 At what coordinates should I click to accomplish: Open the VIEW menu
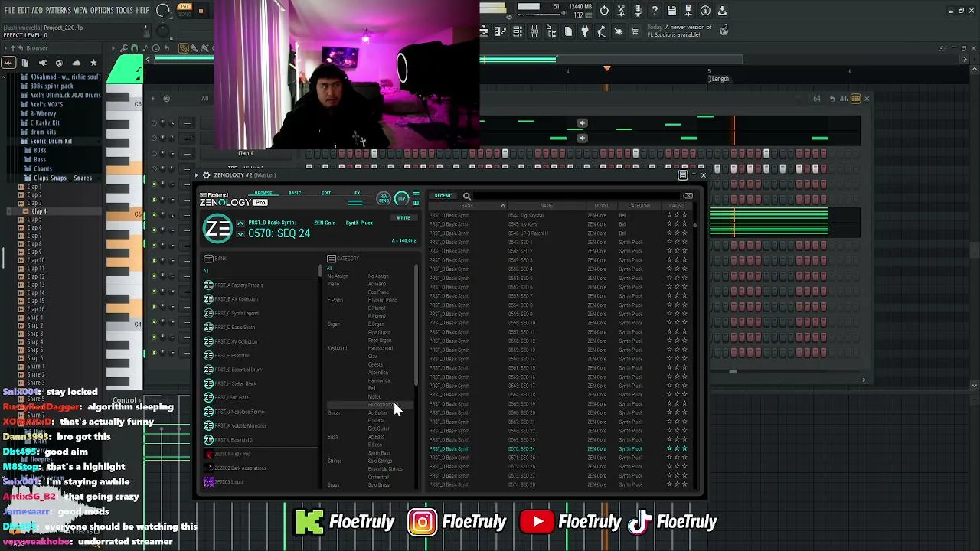pos(80,10)
